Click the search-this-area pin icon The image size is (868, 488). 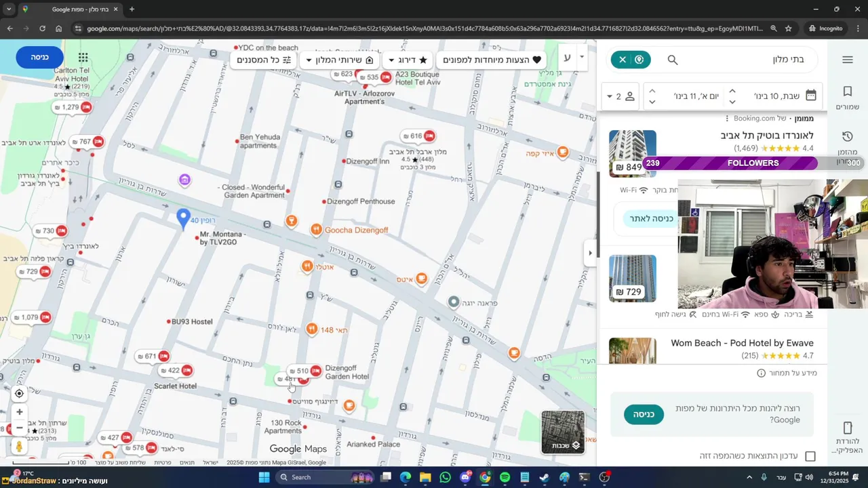click(x=639, y=60)
